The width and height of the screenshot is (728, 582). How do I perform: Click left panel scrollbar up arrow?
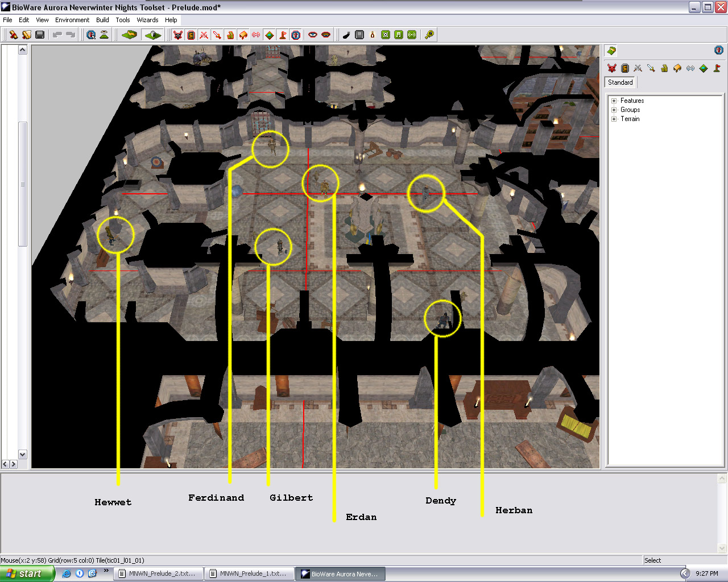coord(23,49)
